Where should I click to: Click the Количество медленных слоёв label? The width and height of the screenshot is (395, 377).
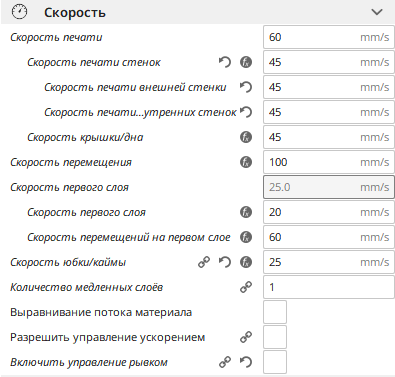point(86,287)
